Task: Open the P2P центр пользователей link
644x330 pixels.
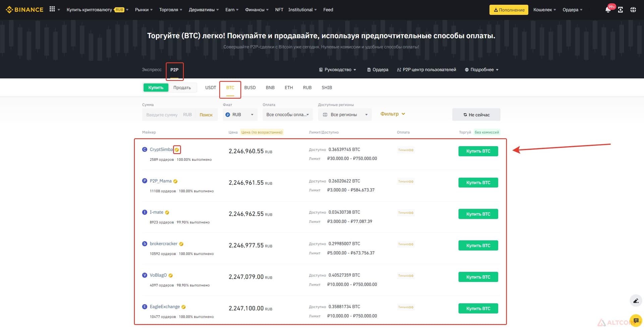Action: pos(426,70)
